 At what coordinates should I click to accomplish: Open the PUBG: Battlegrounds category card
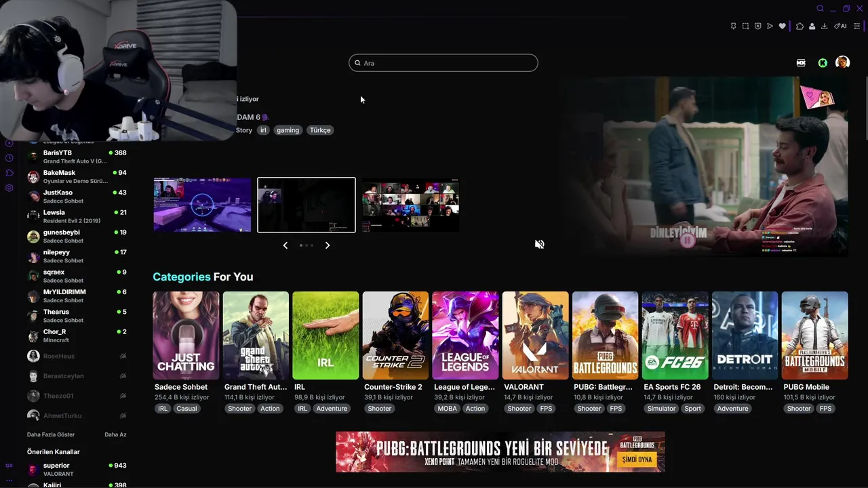pyautogui.click(x=605, y=335)
